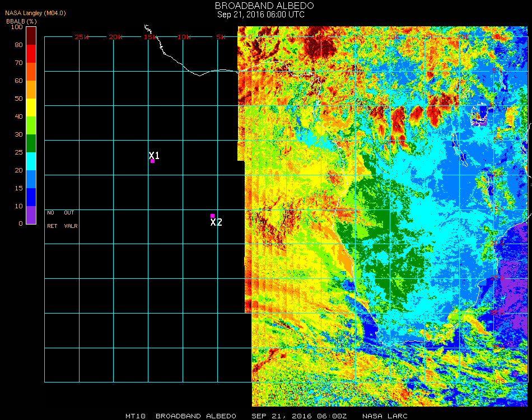Viewport: 532px width, 420px height.
Task: Click the magenta X2 marker
Action: click(212, 216)
